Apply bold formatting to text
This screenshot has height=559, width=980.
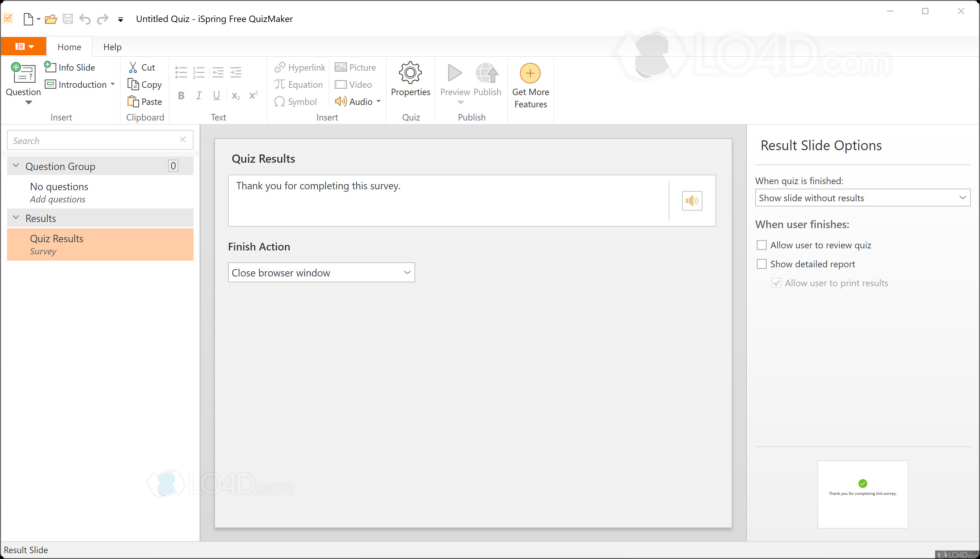181,95
